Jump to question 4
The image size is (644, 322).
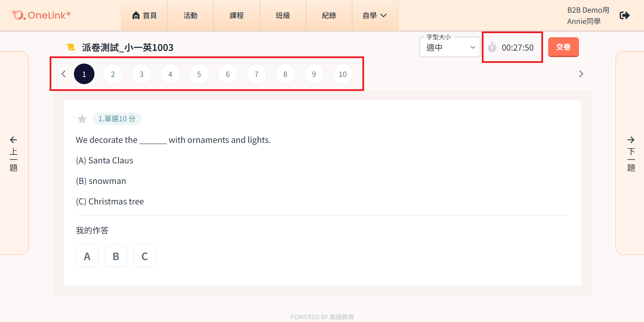coord(170,74)
